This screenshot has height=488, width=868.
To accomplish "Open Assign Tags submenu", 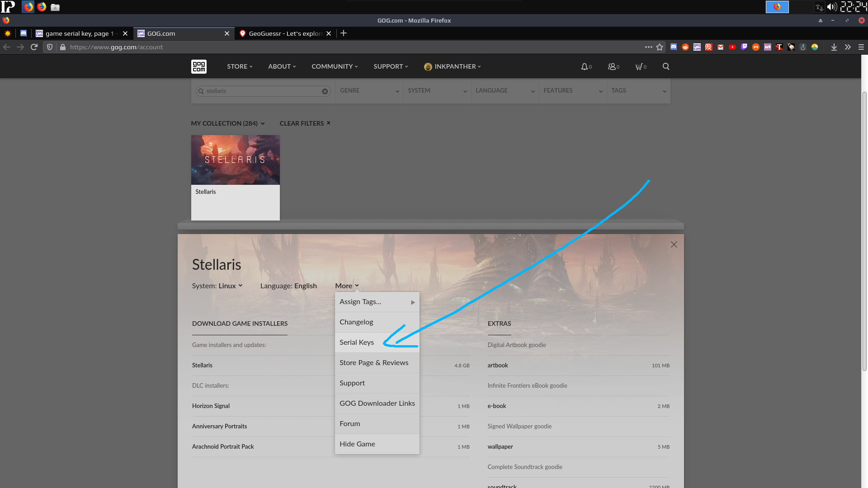I will [x=377, y=302].
